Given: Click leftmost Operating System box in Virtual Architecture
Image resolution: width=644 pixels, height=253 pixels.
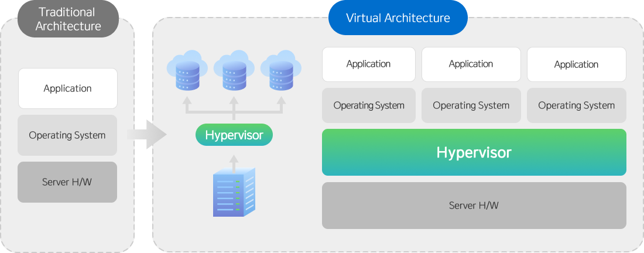Looking at the screenshot, I should 369,105.
